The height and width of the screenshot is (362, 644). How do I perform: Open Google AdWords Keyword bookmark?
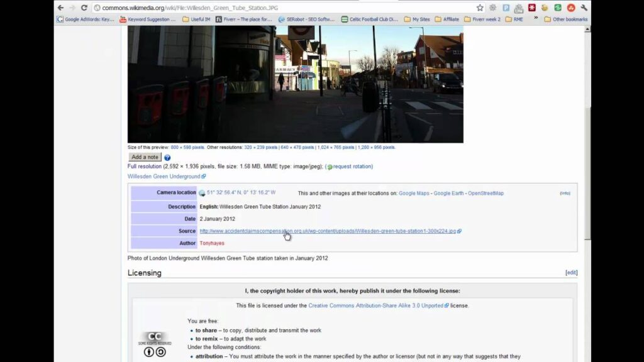(86, 19)
